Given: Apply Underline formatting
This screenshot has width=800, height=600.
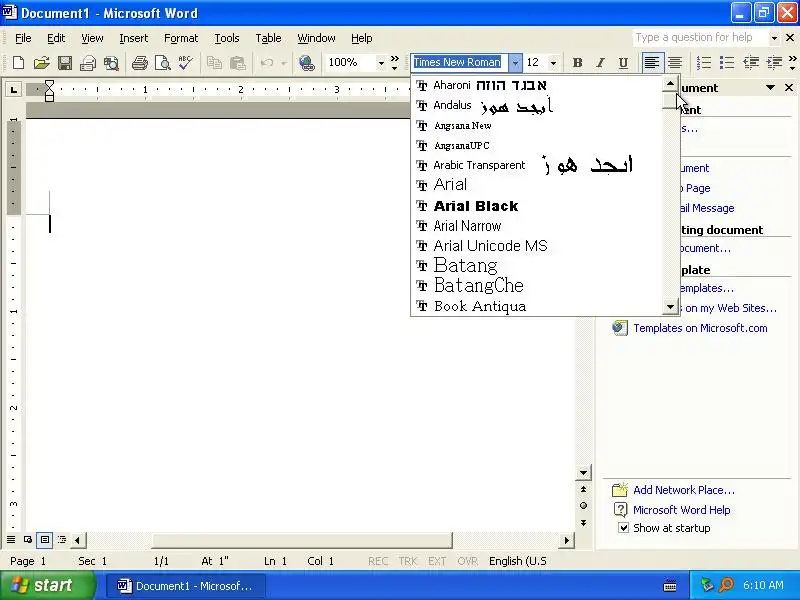Looking at the screenshot, I should pyautogui.click(x=623, y=63).
